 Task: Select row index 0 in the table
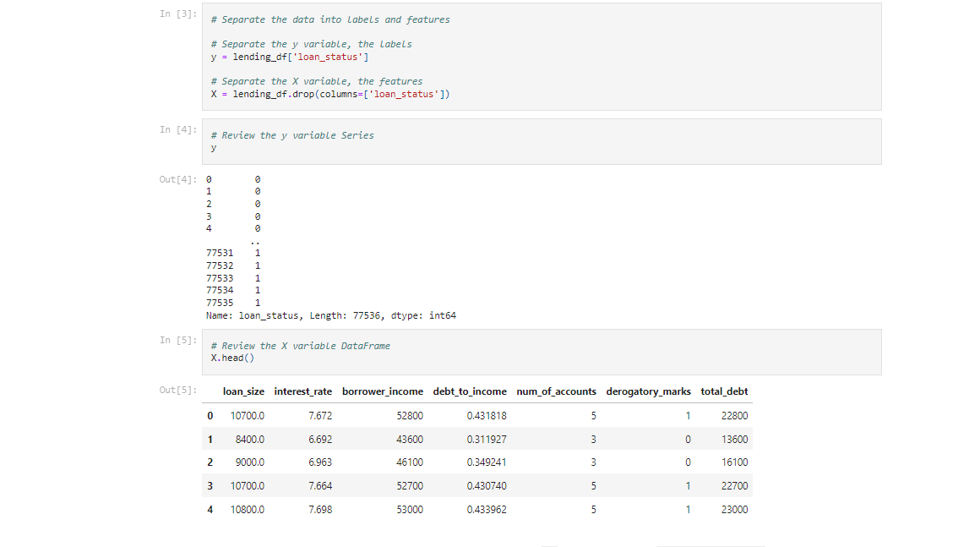(210, 415)
